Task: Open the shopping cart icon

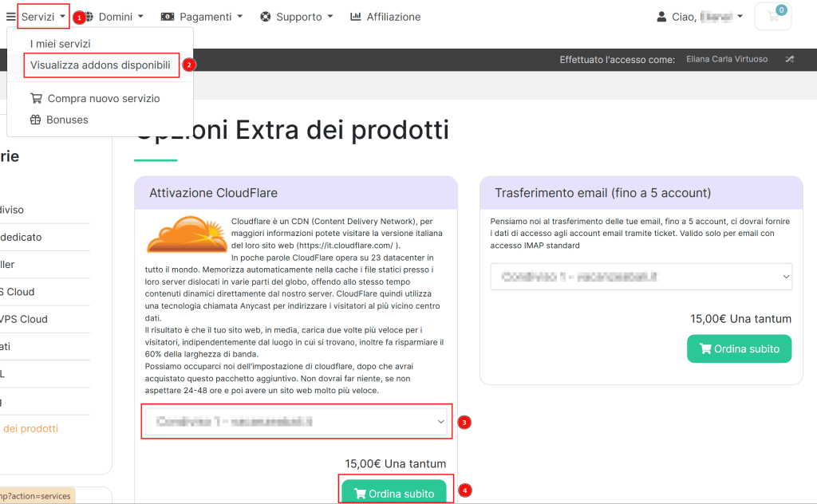Action: [x=773, y=16]
